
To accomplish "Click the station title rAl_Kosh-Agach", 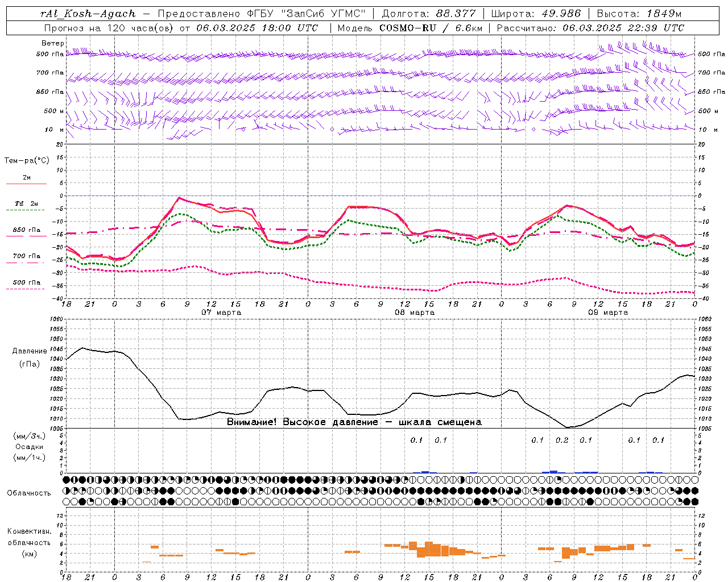I will coord(88,14).
